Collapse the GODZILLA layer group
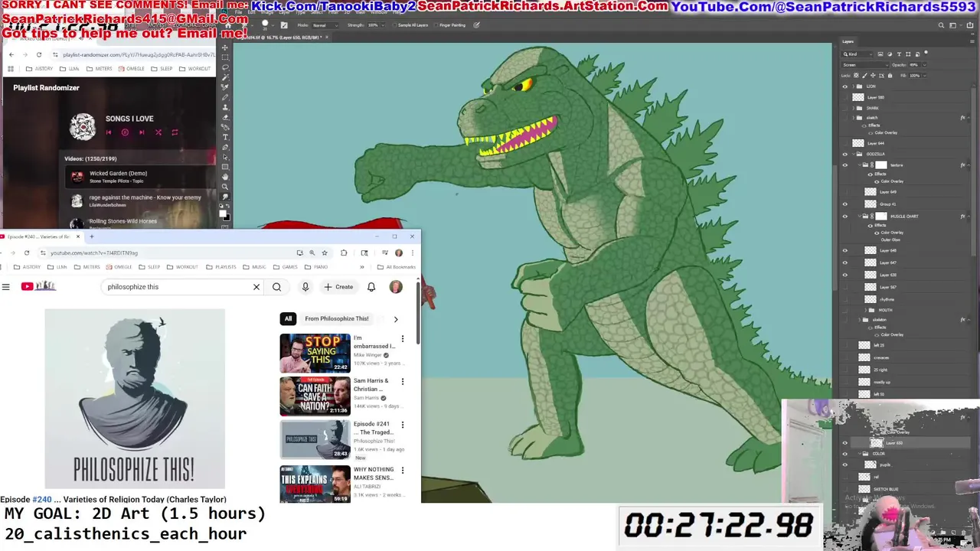Viewport: 980px width, 551px height. click(x=854, y=154)
